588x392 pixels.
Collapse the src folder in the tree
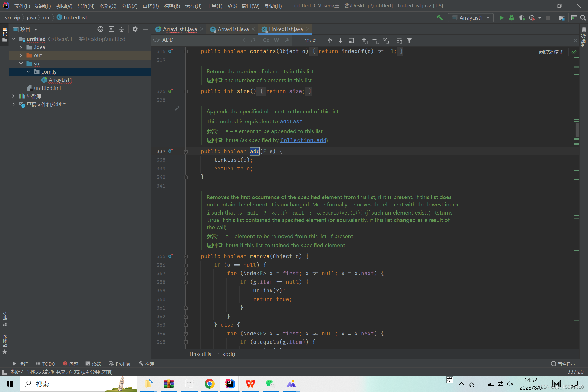click(21, 63)
